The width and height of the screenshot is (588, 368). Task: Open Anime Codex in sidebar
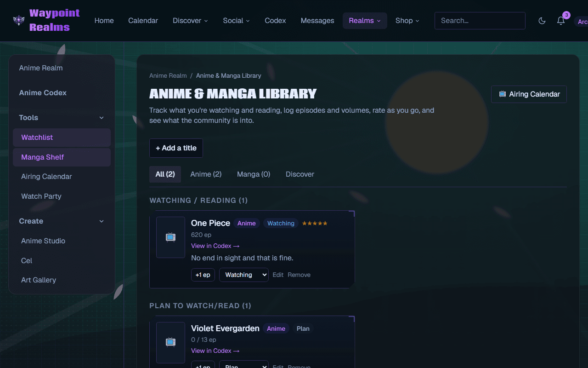[x=62, y=93]
